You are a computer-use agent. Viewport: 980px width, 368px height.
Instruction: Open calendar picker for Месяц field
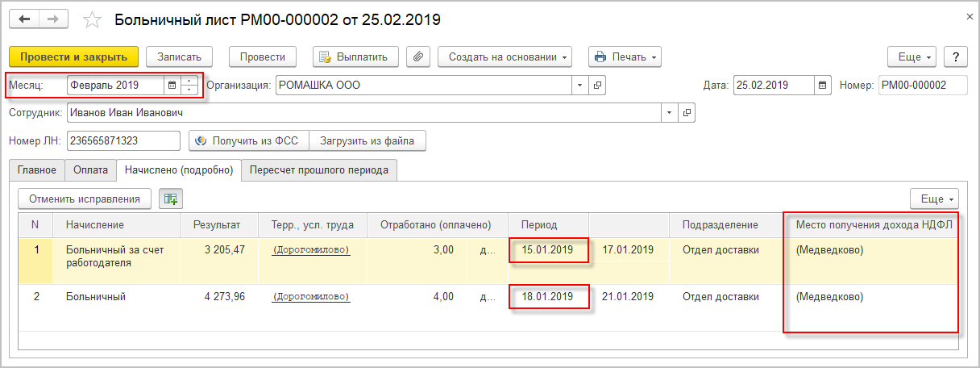tap(172, 84)
